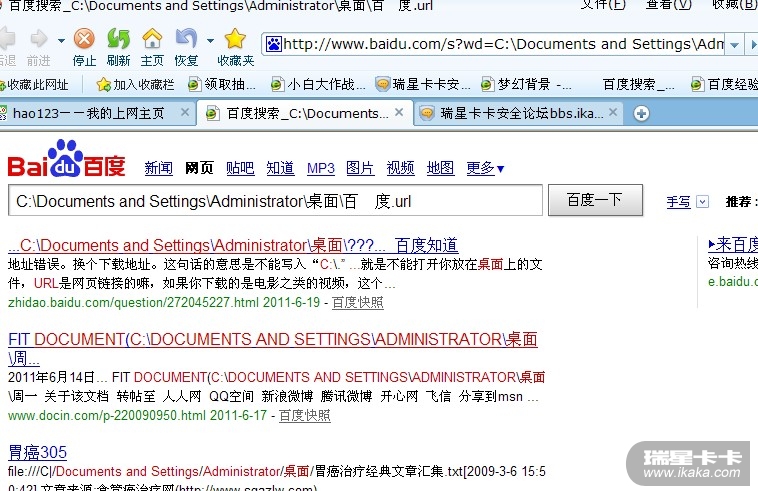Image resolution: width=758 pixels, height=491 pixels.
Task: Expand the 更多 categories dropdown
Action: 485,168
